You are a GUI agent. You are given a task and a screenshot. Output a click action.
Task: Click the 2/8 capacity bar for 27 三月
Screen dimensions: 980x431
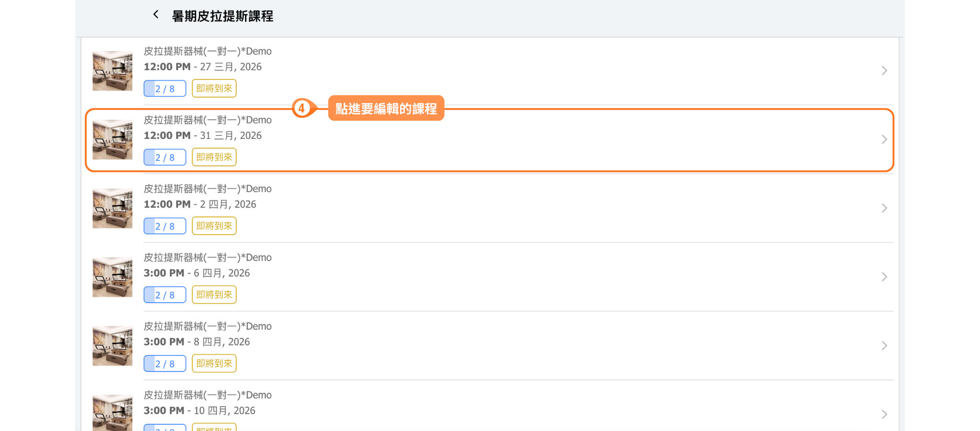point(165,89)
